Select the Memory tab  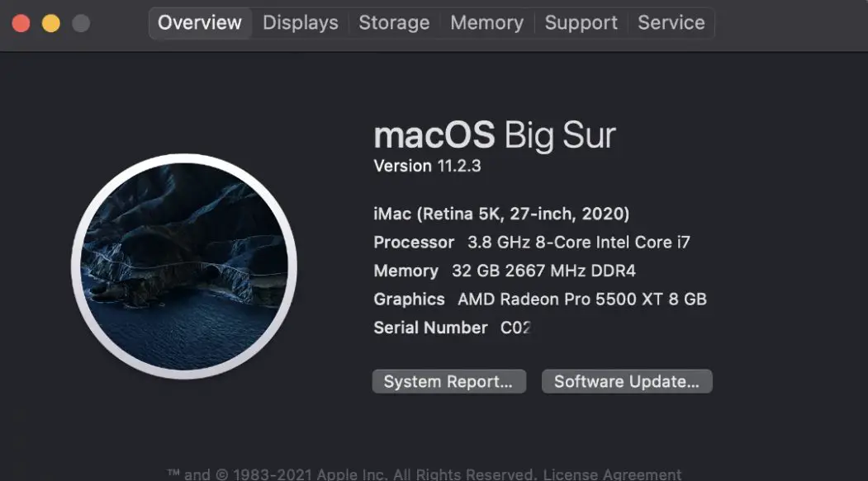click(487, 22)
